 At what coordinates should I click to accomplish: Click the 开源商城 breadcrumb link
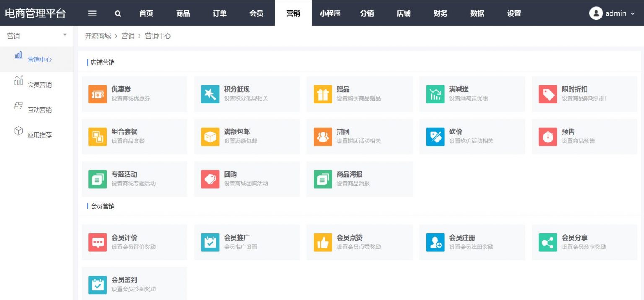point(98,36)
